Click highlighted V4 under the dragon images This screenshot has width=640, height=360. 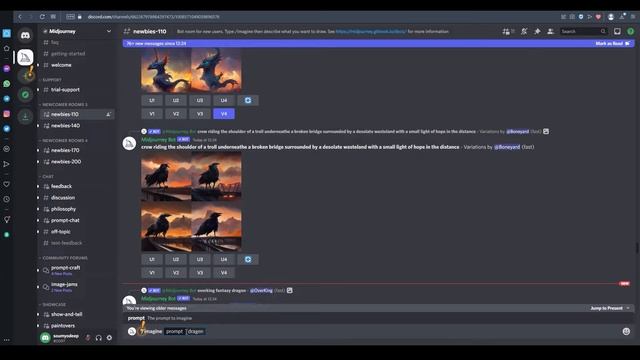pyautogui.click(x=224, y=114)
